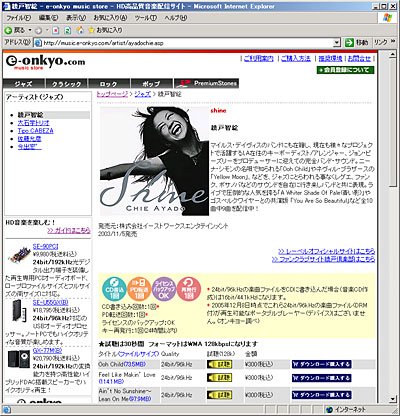Screen dimensions: 400x416
Task: Click the Refresh page toolbar icon
Action: [x=68, y=31]
